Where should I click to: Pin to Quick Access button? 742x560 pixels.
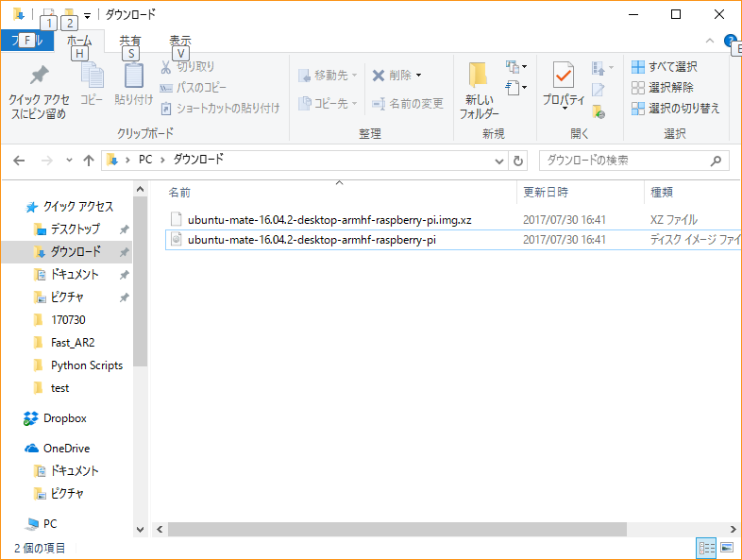39,93
